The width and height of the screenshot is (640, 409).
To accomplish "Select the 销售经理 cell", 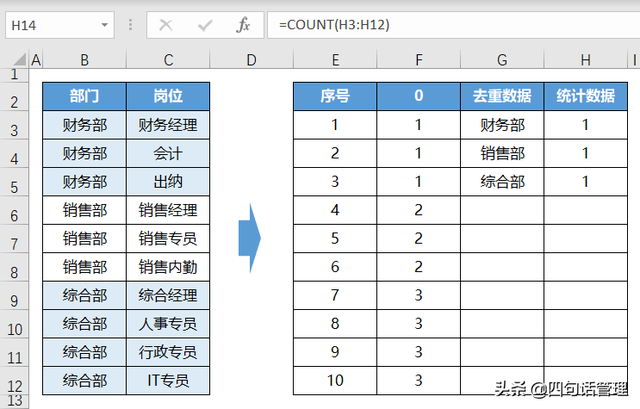I will tap(168, 210).
